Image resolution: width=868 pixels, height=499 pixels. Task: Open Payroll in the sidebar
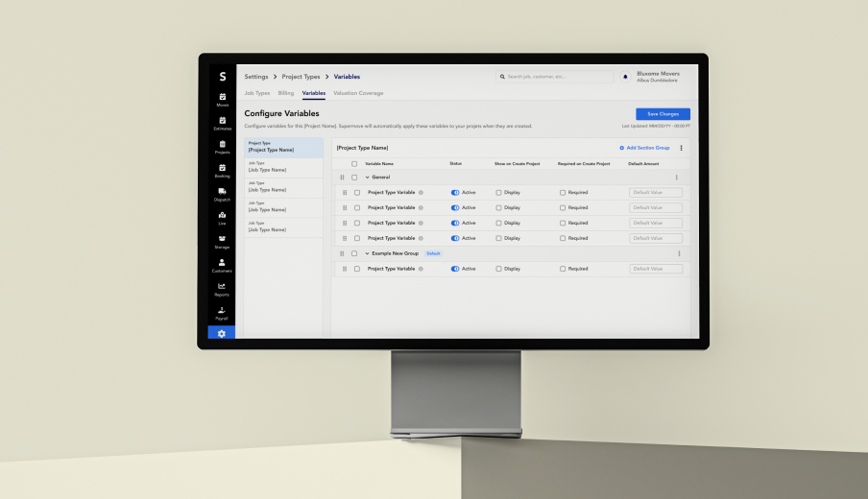point(222,313)
